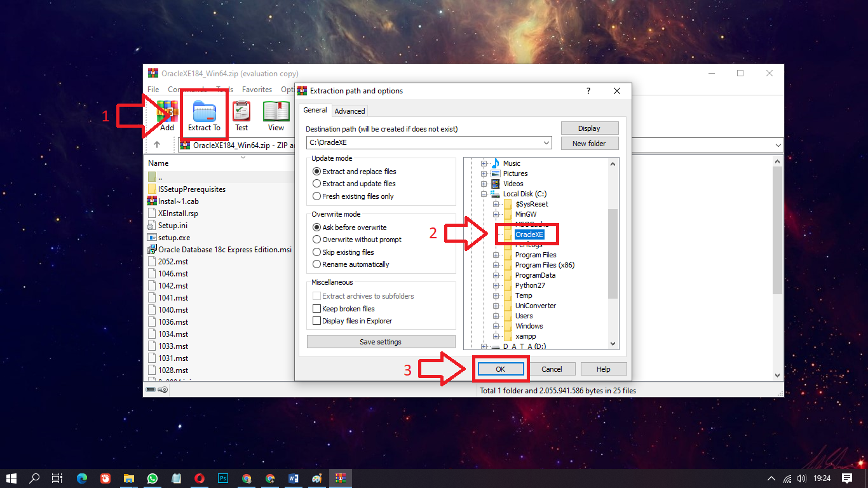Select the Setup.ini file icon
This screenshot has width=868, height=488.
[x=152, y=226]
